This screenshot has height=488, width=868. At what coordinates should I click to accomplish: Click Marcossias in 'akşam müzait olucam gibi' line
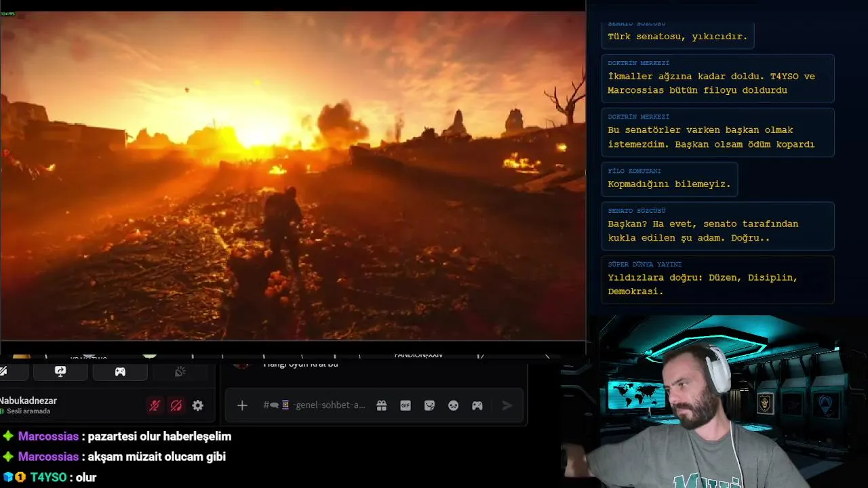click(x=48, y=457)
